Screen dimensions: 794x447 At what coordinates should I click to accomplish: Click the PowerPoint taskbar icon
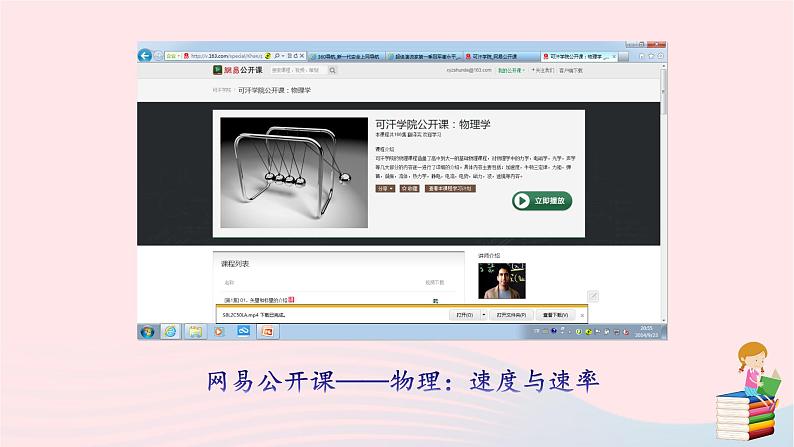click(267, 332)
